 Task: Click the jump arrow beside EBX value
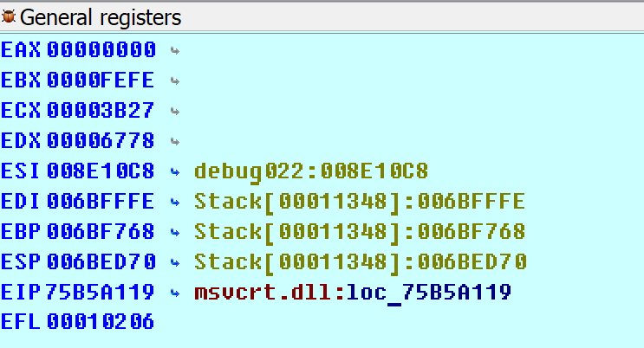(174, 81)
